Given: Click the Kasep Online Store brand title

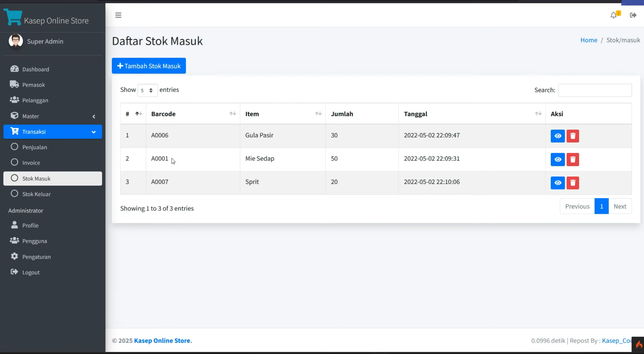Looking at the screenshot, I should tap(56, 20).
